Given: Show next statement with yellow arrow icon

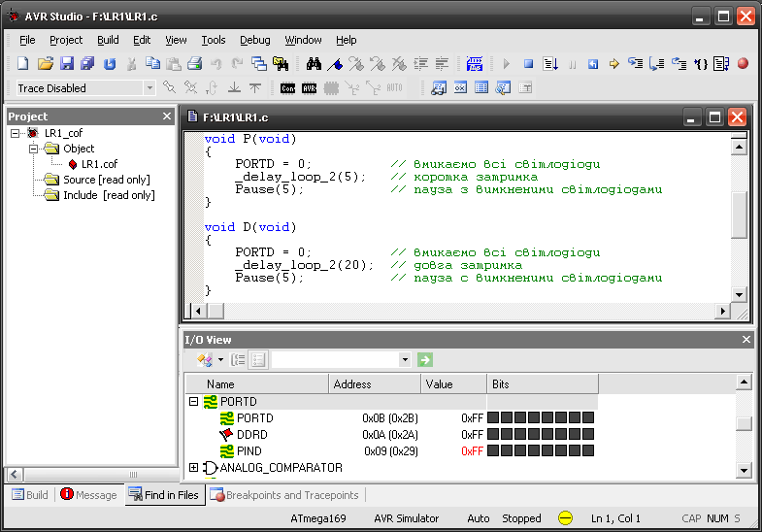Looking at the screenshot, I should coord(613,64).
